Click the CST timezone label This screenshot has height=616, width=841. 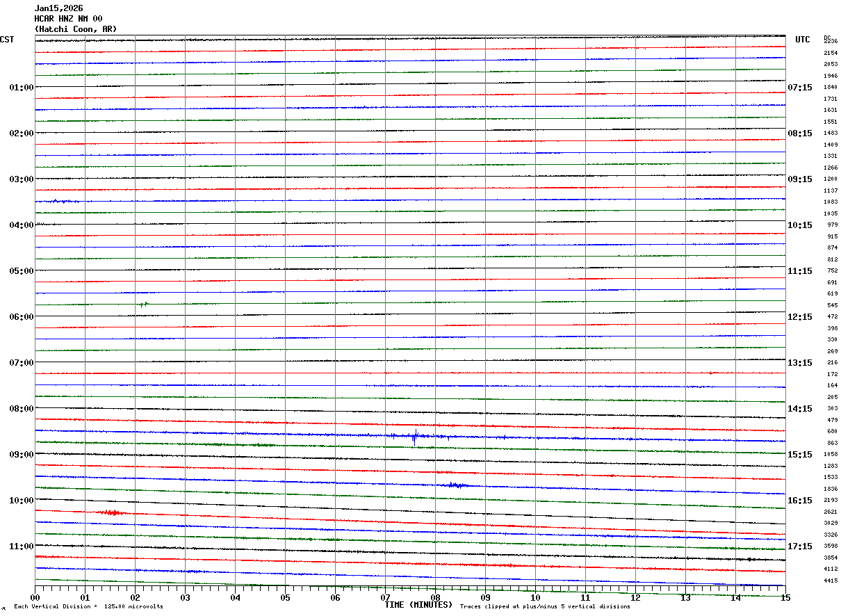pyautogui.click(x=7, y=40)
